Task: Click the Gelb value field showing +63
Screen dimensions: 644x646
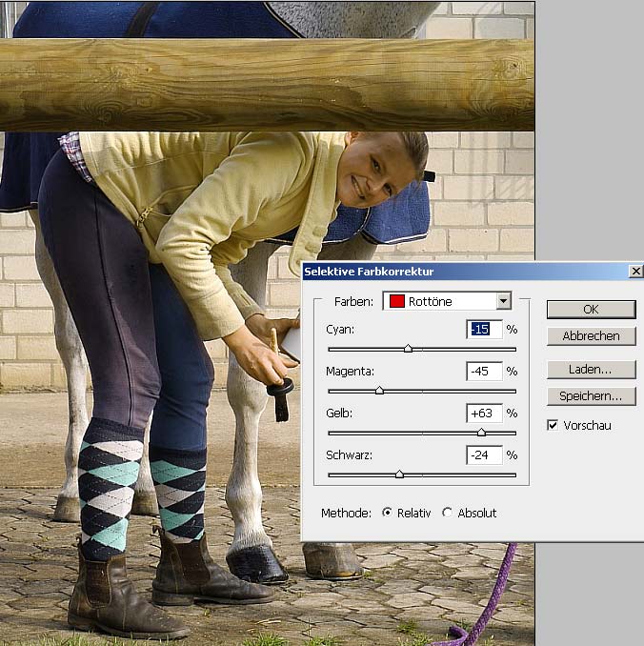Action: click(x=484, y=414)
